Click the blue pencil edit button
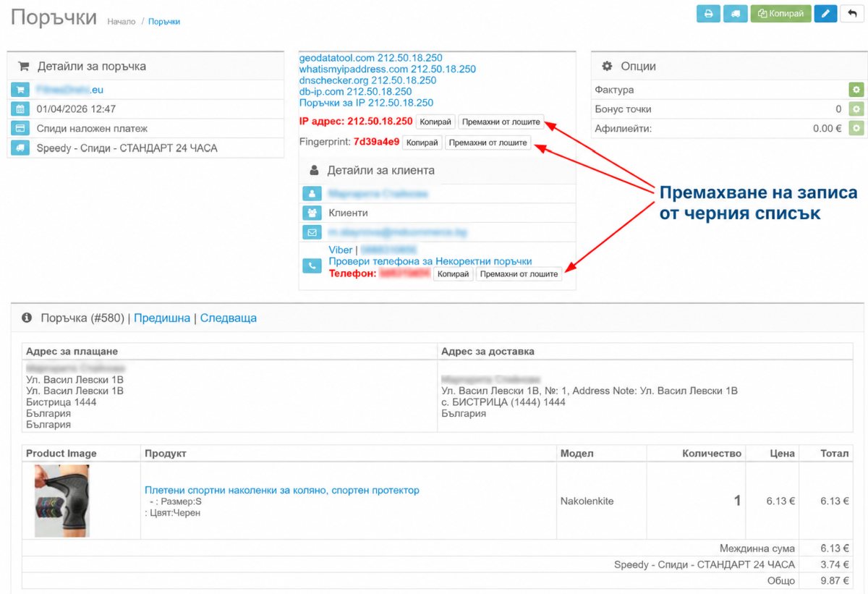 (825, 14)
